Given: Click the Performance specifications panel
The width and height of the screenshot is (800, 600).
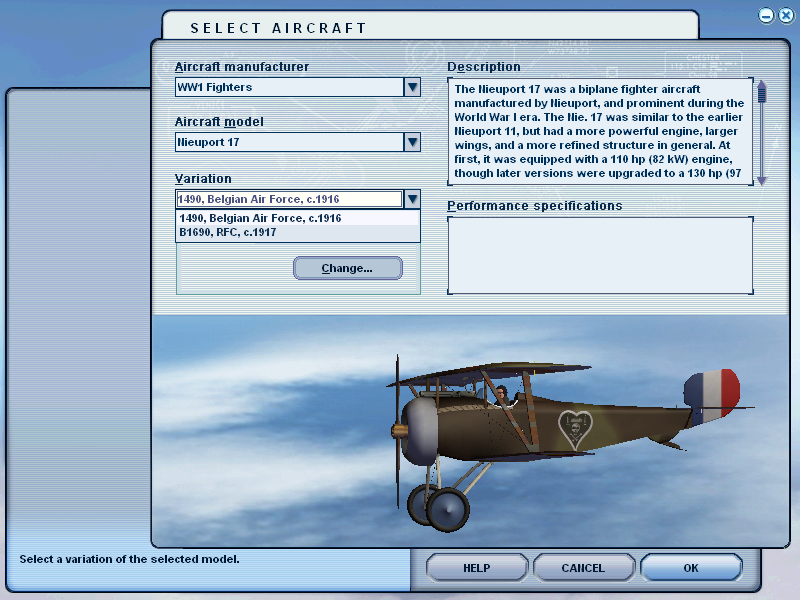Looking at the screenshot, I should click(600, 255).
